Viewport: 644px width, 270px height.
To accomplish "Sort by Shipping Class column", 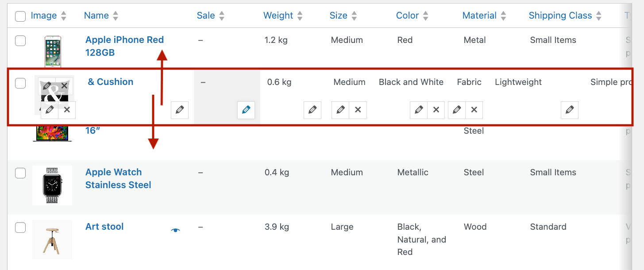I will 560,15.
